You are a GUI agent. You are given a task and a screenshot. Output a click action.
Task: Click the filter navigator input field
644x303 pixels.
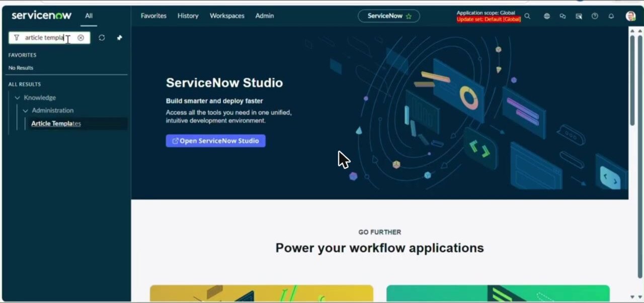click(x=49, y=38)
